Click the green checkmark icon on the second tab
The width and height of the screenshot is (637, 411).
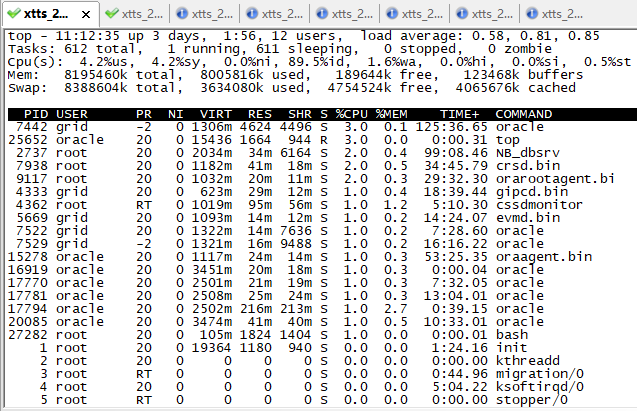tap(111, 14)
